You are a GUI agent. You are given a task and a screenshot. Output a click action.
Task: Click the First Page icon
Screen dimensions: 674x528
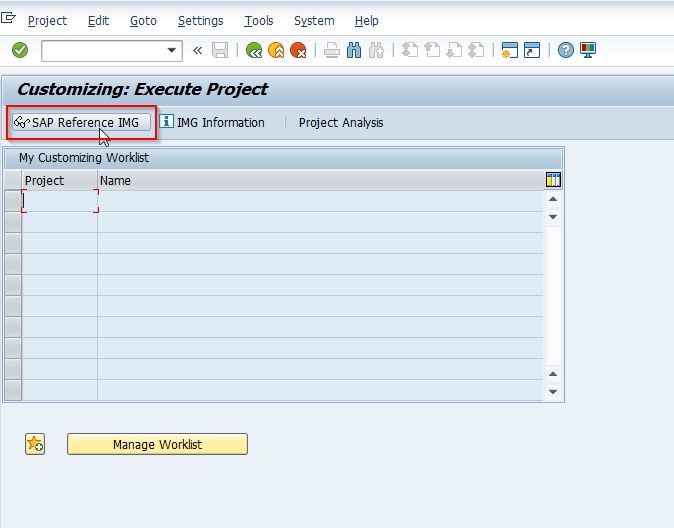[410, 50]
